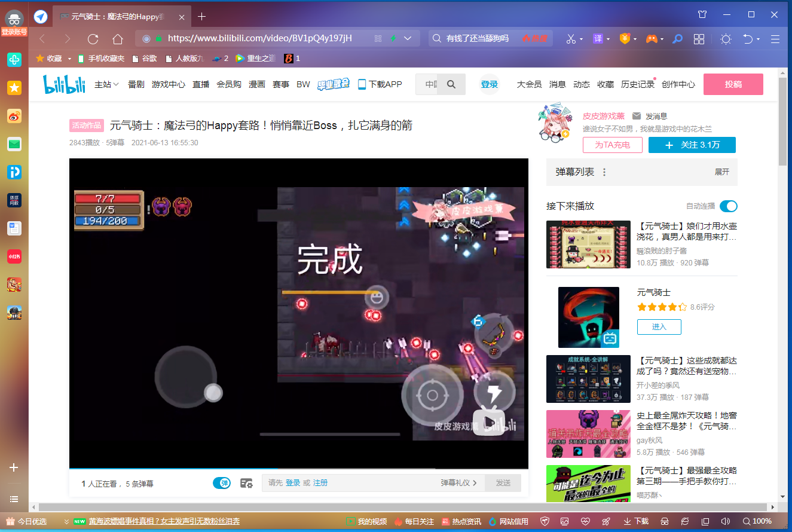Click the 关注 3.1万 follow button
This screenshot has height=532, width=792.
pyautogui.click(x=692, y=145)
